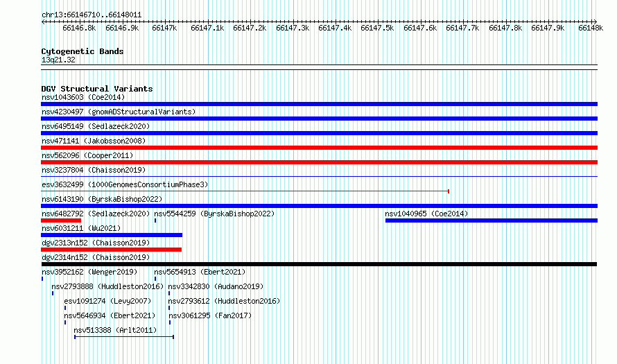Open nsv2793612 (Huddleston2016) variant label
The width and height of the screenshot is (617, 364).
click(x=224, y=301)
